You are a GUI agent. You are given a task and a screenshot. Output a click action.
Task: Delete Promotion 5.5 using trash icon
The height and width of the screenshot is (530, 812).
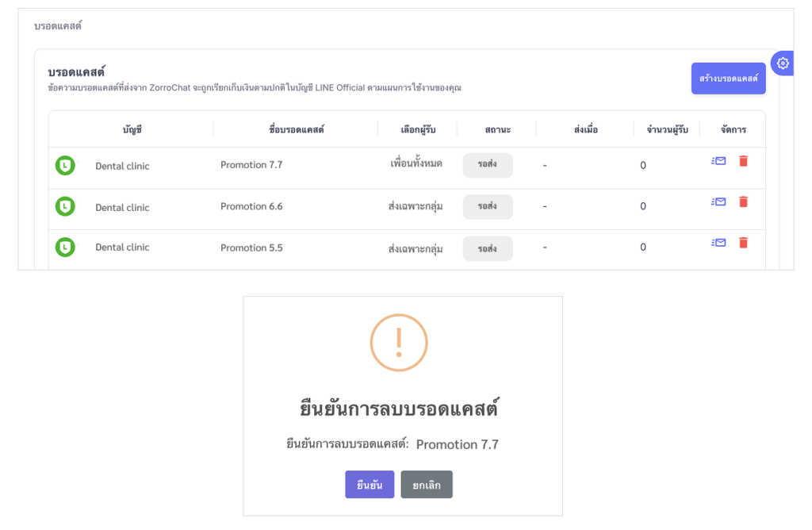tap(743, 243)
